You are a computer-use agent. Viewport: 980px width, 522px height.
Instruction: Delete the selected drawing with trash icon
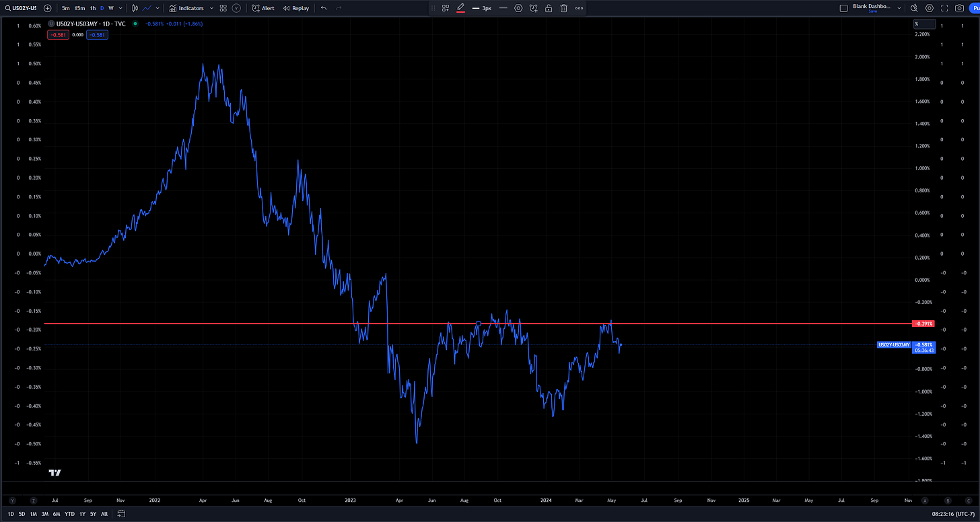[x=563, y=8]
